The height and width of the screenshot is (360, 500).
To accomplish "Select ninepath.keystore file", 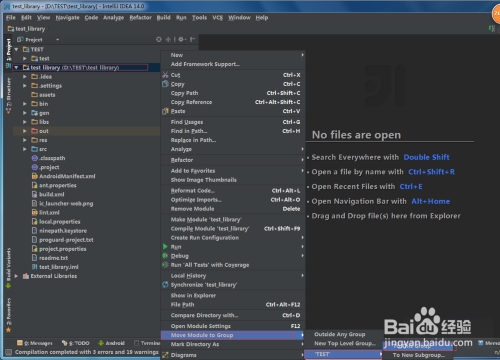I will [x=63, y=231].
